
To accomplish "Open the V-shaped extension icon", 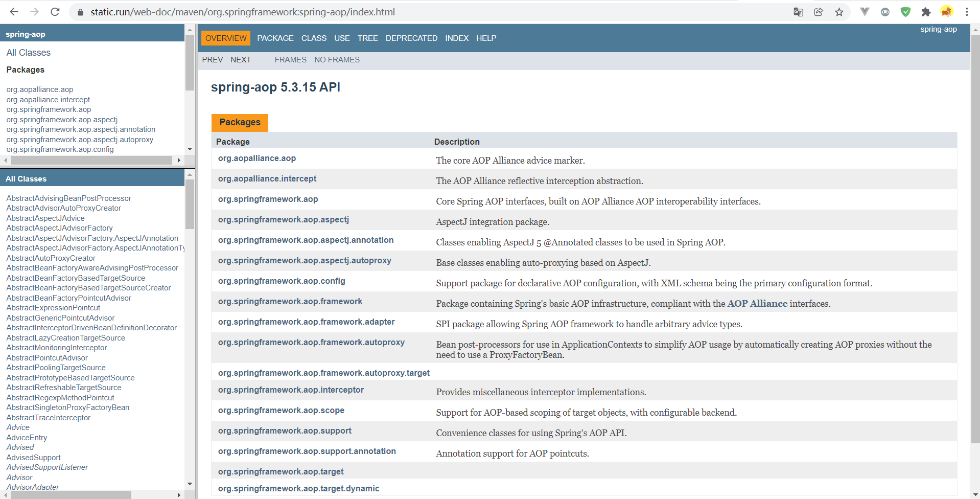I will 865,12.
